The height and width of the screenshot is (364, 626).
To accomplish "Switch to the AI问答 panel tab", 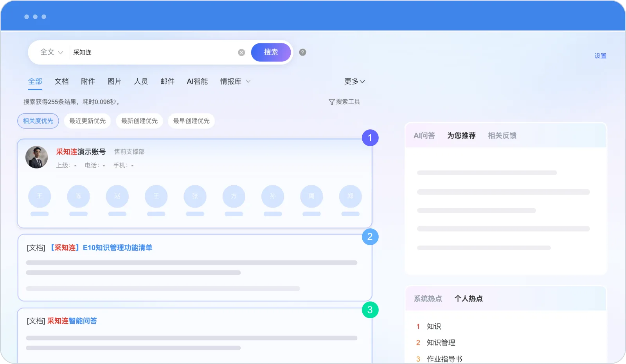I will point(424,136).
